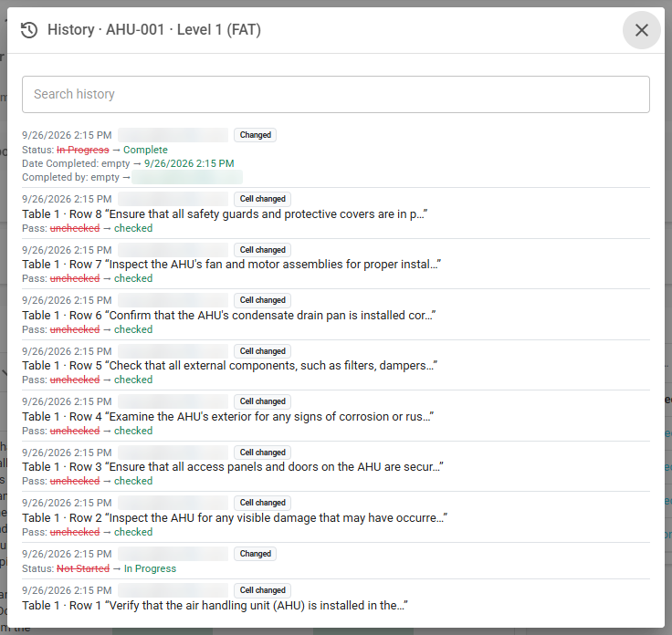Click the Cell changed badge for Row 3
672x635 pixels.
coord(262,453)
